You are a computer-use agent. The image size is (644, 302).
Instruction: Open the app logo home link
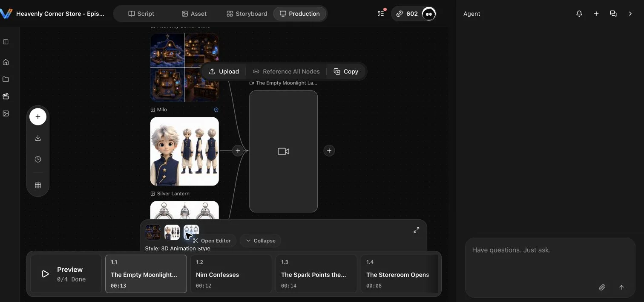coord(6,14)
